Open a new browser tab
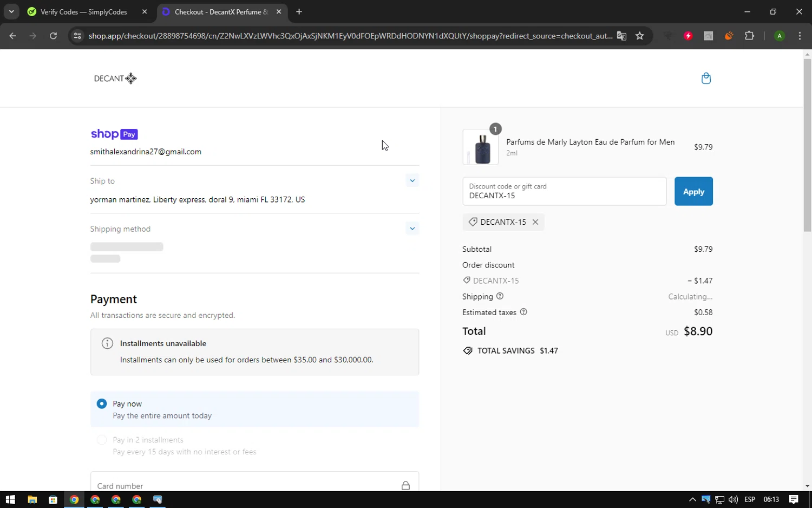Viewport: 812px width, 508px height. coord(299,11)
